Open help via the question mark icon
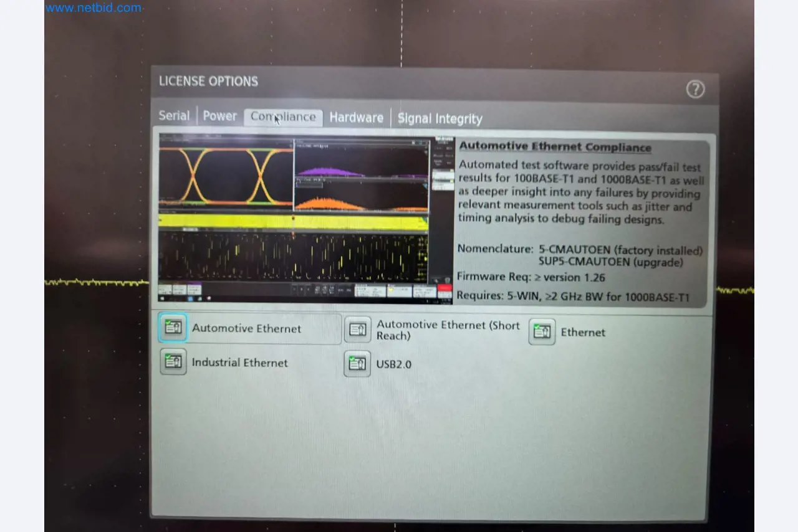Image resolution: width=798 pixels, height=532 pixels. pos(695,90)
